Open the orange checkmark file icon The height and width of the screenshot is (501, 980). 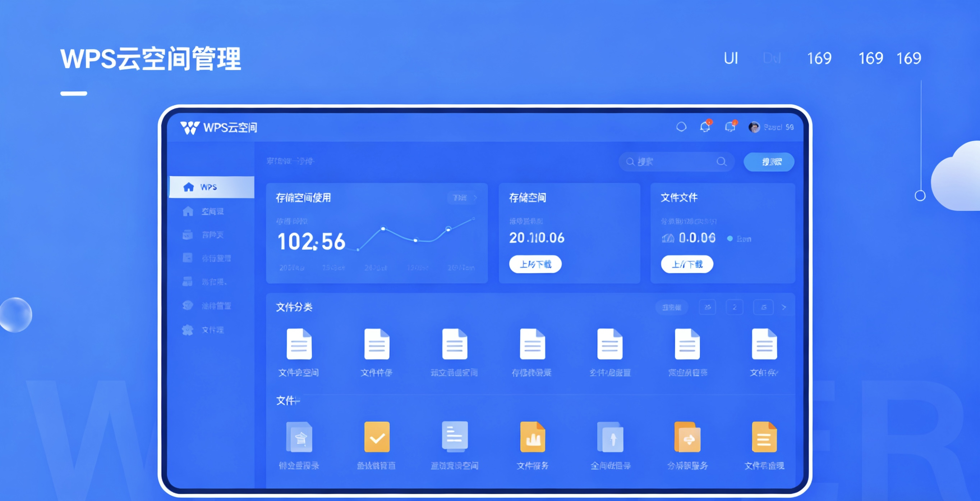(377, 437)
